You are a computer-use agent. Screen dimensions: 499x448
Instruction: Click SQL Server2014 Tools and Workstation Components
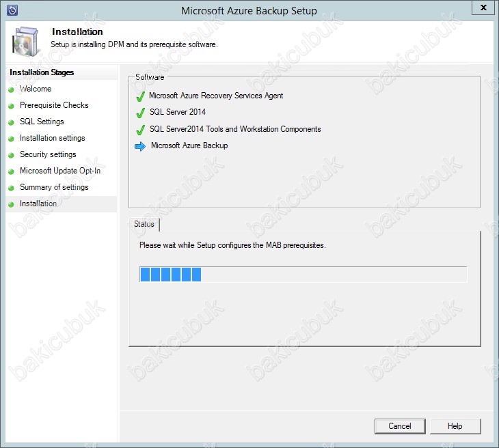235,129
